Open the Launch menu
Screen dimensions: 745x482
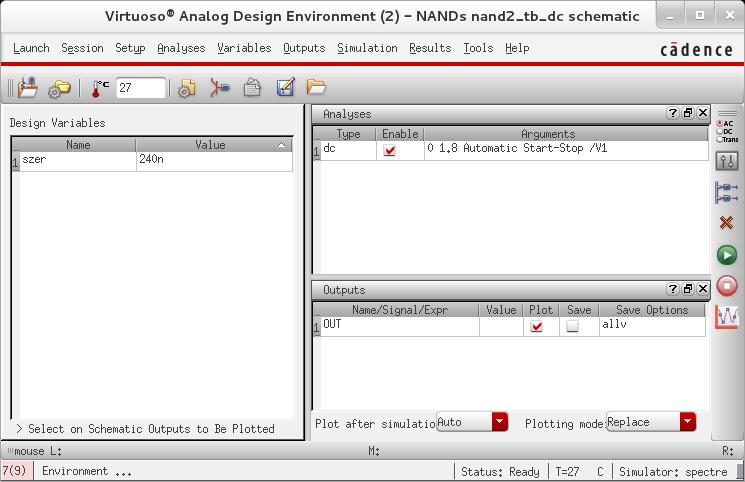(x=31, y=48)
